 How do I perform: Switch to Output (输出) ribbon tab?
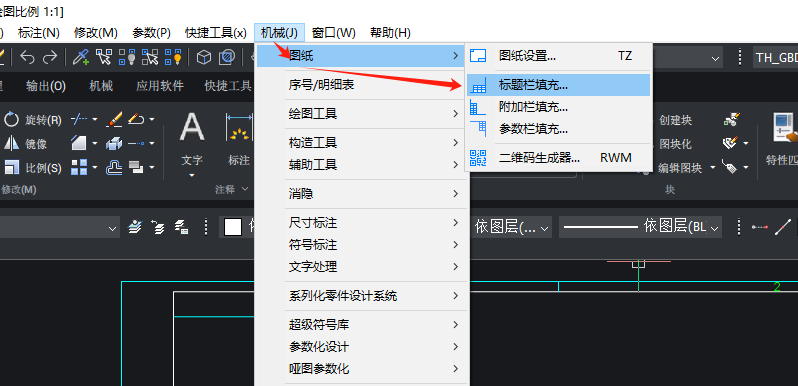(46, 86)
